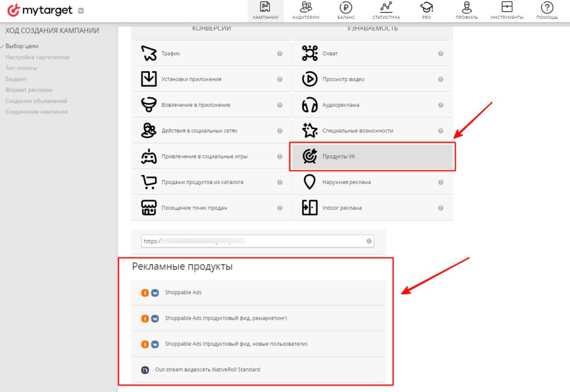Screen dimensions: 570x392
Task: Select Shoppable Ads ремаркетинг product
Action: [258, 318]
